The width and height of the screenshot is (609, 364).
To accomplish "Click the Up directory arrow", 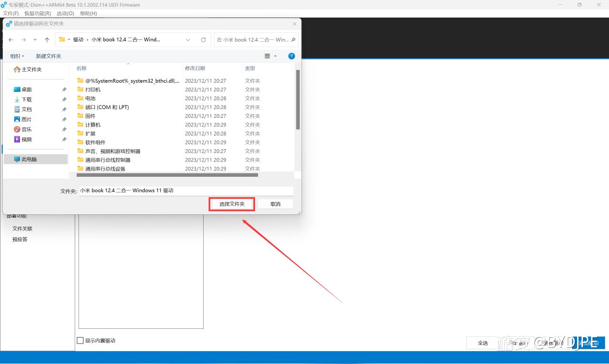I will [x=47, y=40].
